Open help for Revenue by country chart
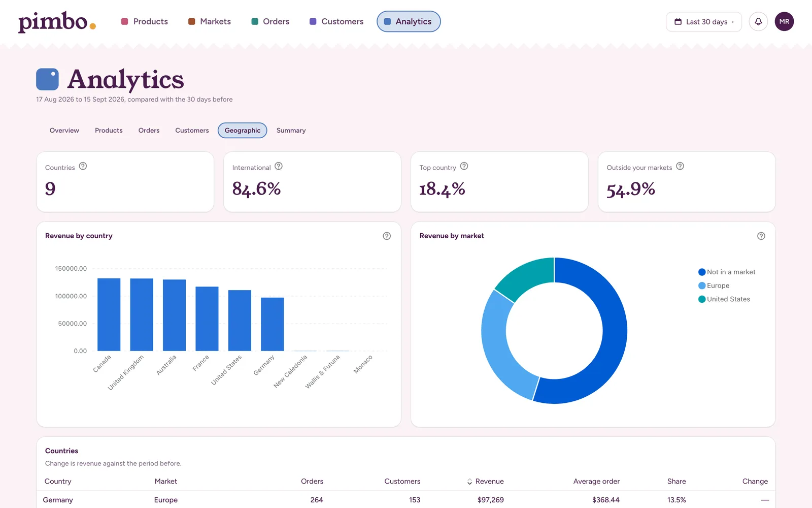The width and height of the screenshot is (812, 508). pos(387,236)
